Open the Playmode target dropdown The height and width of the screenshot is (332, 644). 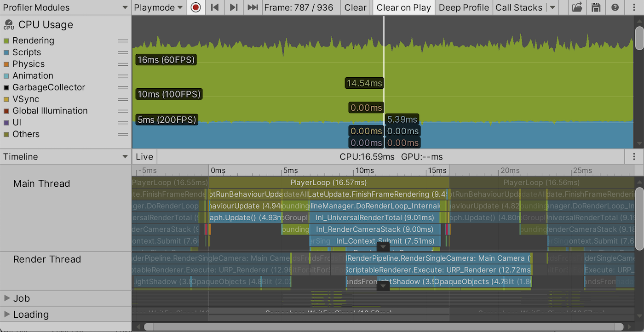(x=159, y=7)
